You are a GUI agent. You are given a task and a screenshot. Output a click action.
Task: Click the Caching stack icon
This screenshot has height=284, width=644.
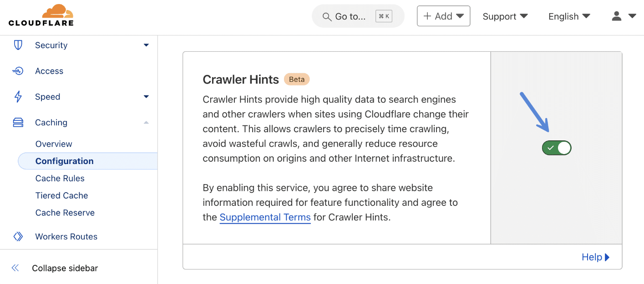[18, 122]
